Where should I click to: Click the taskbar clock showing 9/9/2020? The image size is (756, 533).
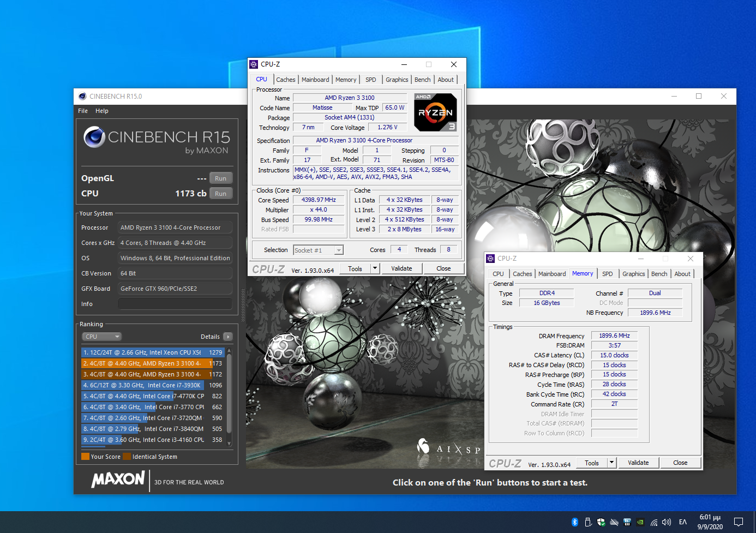click(x=710, y=522)
